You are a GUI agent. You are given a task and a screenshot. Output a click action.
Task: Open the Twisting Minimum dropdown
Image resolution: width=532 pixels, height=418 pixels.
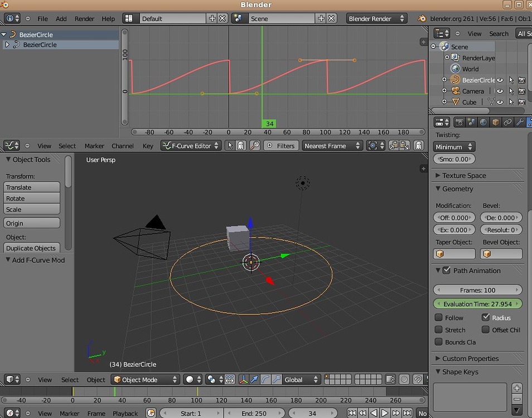454,147
